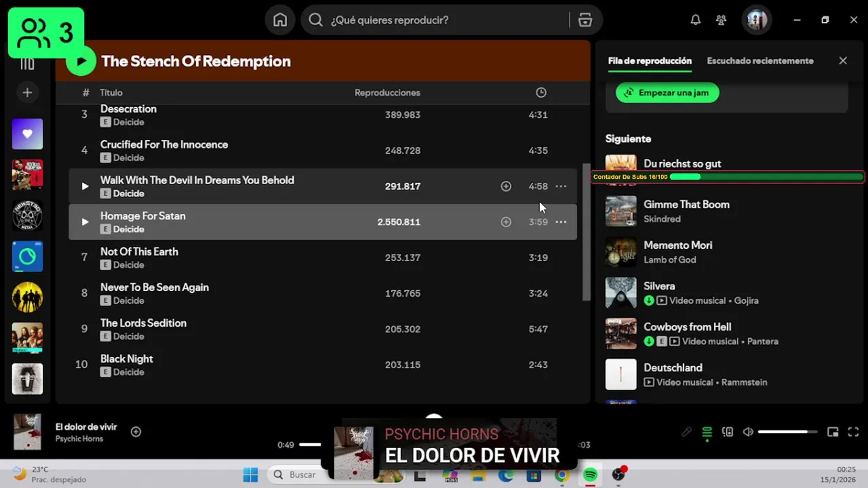Screen dimensions: 868x488
Task: Sort by Reproducciones column header
Action: (x=387, y=93)
